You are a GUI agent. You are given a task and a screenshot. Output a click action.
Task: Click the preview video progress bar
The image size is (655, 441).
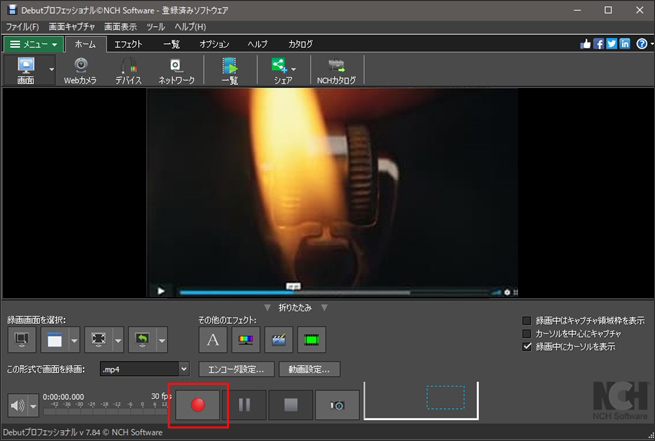336,293
